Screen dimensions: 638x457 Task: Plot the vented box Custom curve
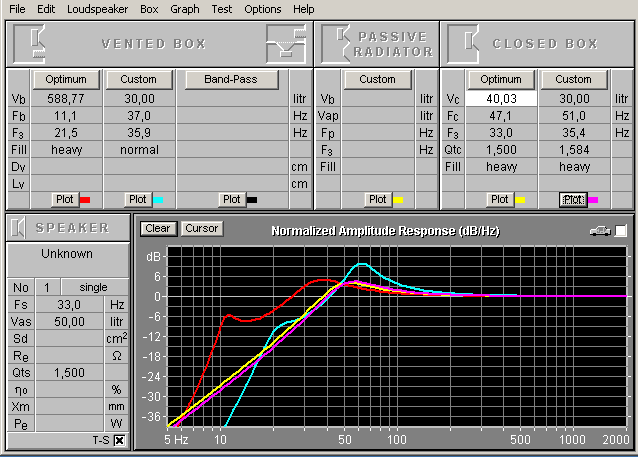138,199
